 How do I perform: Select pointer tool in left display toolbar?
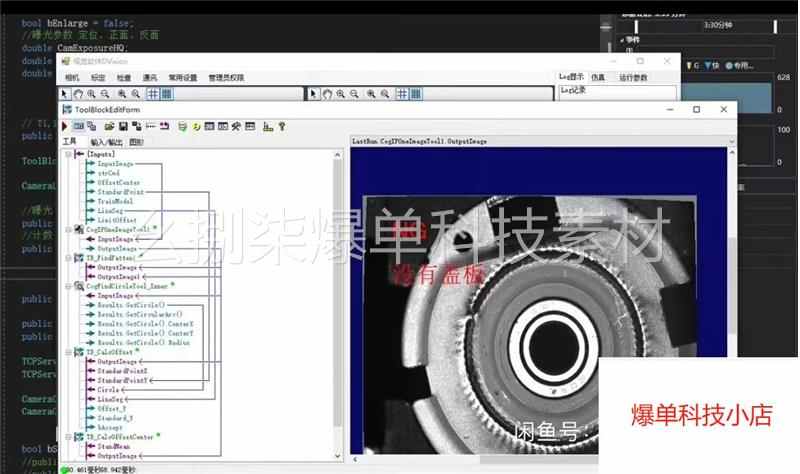(x=64, y=94)
